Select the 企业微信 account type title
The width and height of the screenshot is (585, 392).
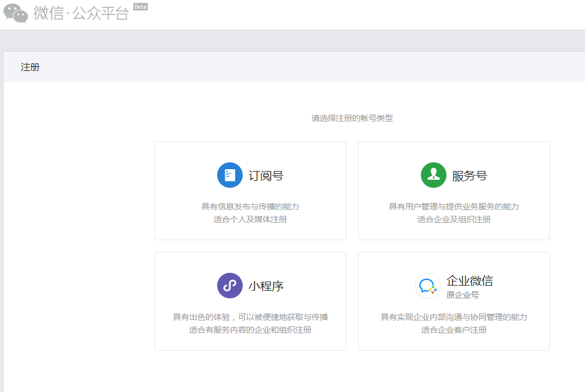click(x=470, y=280)
